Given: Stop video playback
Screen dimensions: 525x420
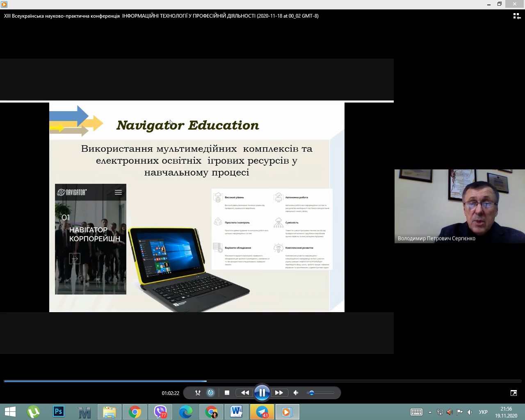Looking at the screenshot, I should point(227,393).
